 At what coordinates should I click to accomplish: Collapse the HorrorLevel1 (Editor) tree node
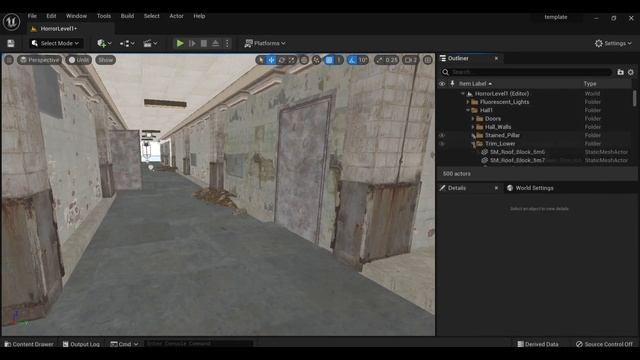click(x=463, y=93)
